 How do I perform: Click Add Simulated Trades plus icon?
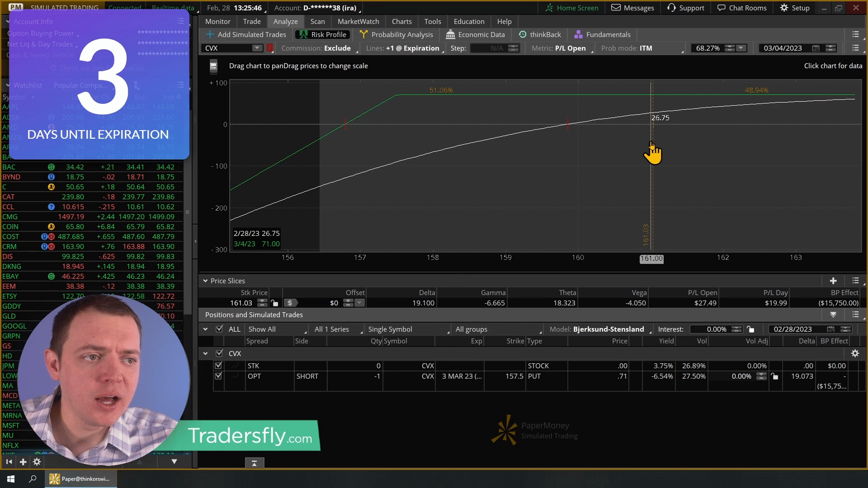coord(210,34)
